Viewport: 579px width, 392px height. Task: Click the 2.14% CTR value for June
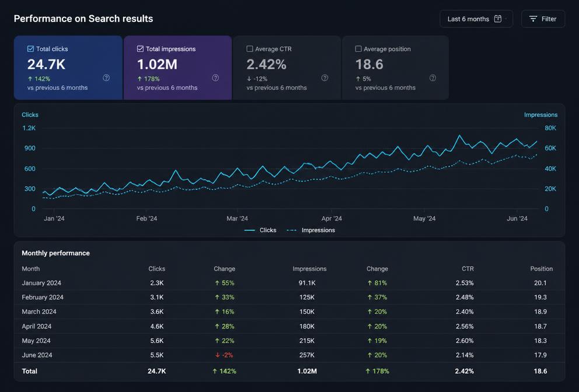pos(465,355)
